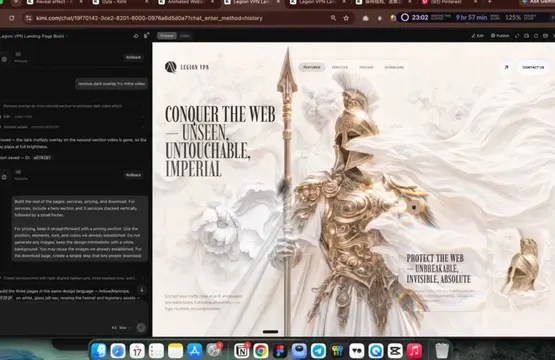Open Calendar from the Dock
Image resolution: width=555 pixels, height=360 pixels.
coord(137,351)
